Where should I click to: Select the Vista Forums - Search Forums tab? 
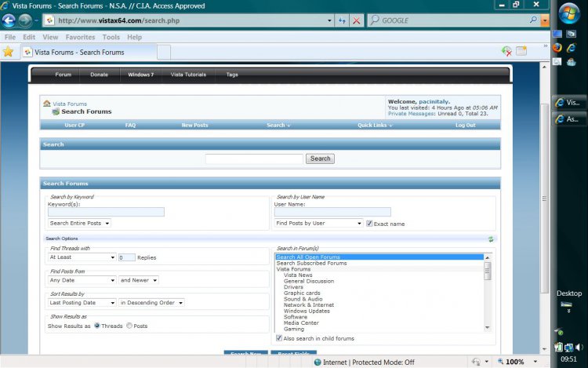coord(88,52)
